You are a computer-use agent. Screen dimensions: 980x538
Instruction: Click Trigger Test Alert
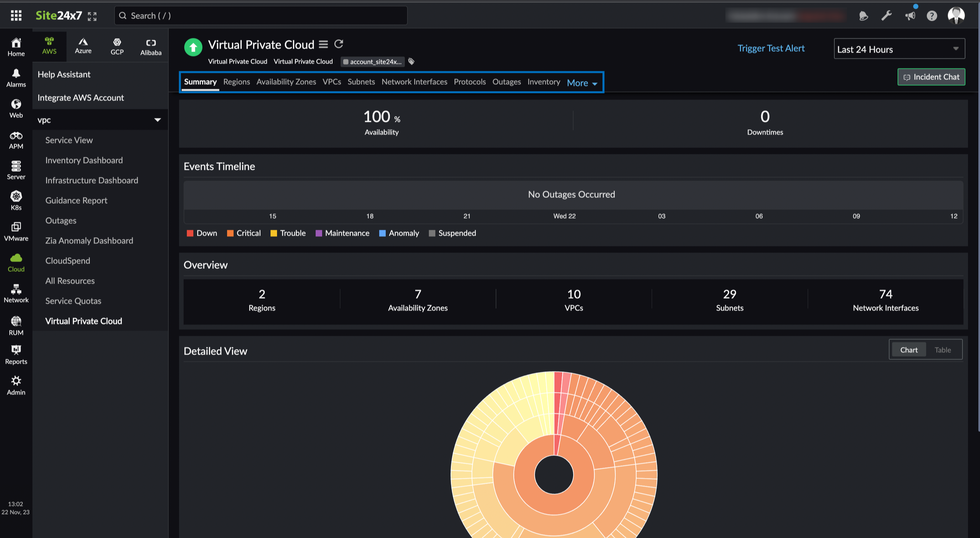coord(771,48)
